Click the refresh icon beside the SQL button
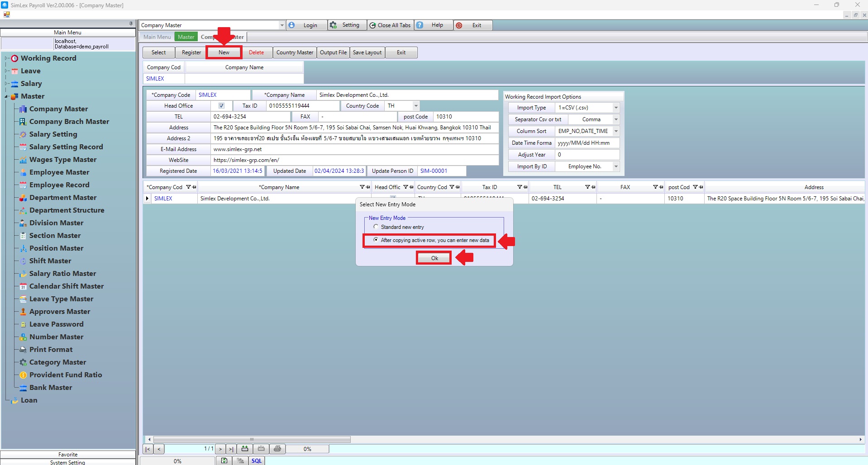This screenshot has width=868, height=465. (x=224, y=460)
